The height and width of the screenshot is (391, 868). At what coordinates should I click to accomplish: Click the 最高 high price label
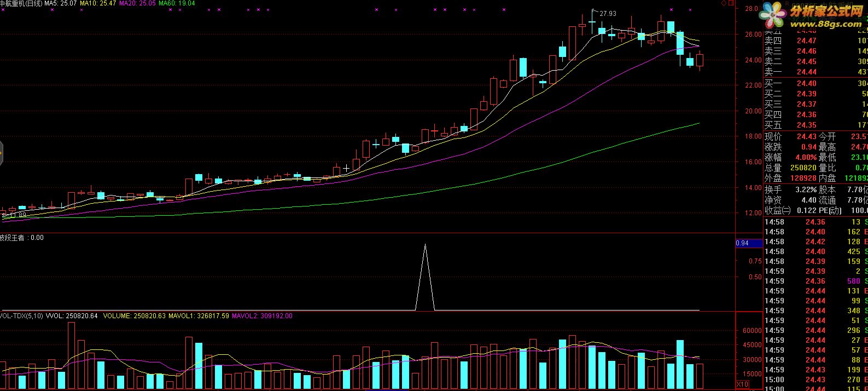[x=828, y=147]
